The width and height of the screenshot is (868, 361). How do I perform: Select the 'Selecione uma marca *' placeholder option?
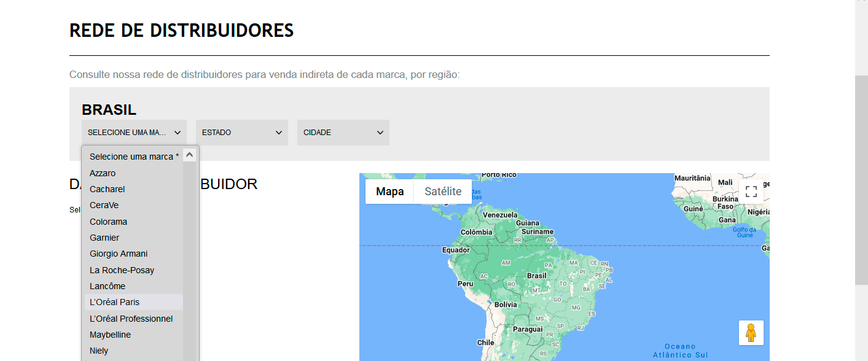click(x=134, y=157)
